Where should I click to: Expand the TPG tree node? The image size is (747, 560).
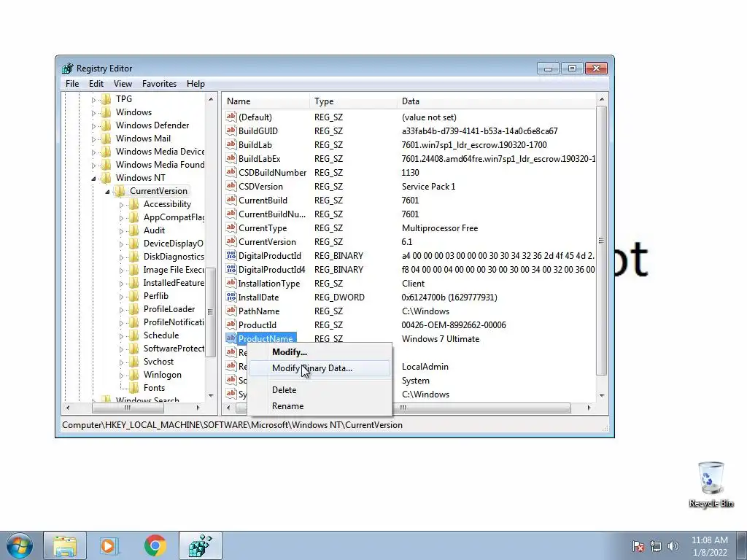(93, 99)
